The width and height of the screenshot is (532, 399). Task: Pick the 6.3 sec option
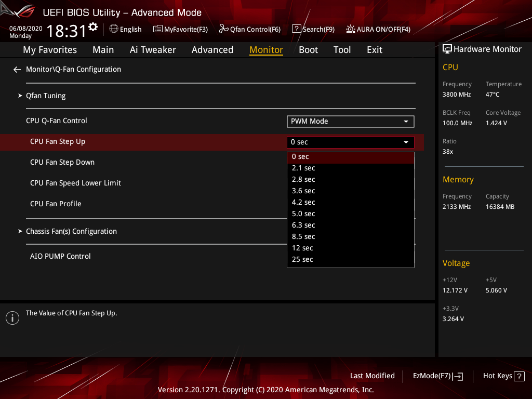click(351, 225)
